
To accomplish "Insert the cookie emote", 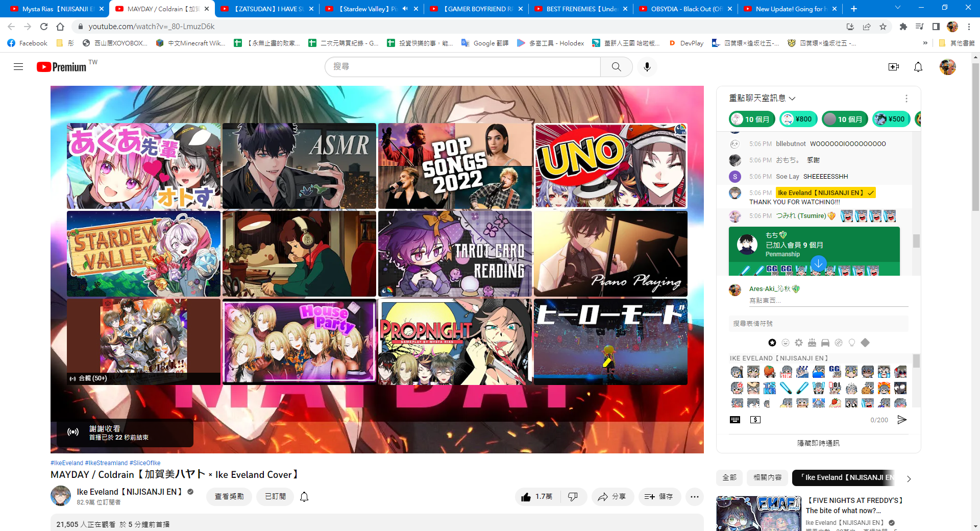I will (x=867, y=388).
